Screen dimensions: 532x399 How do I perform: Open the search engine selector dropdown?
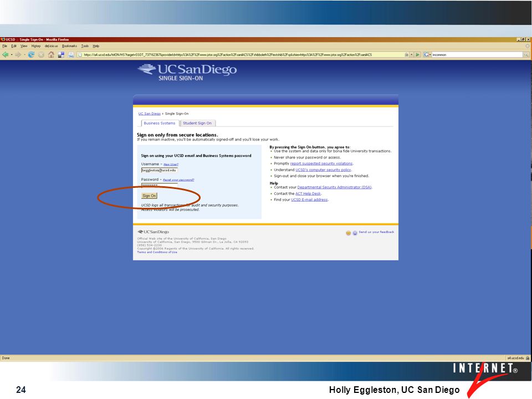coord(430,55)
